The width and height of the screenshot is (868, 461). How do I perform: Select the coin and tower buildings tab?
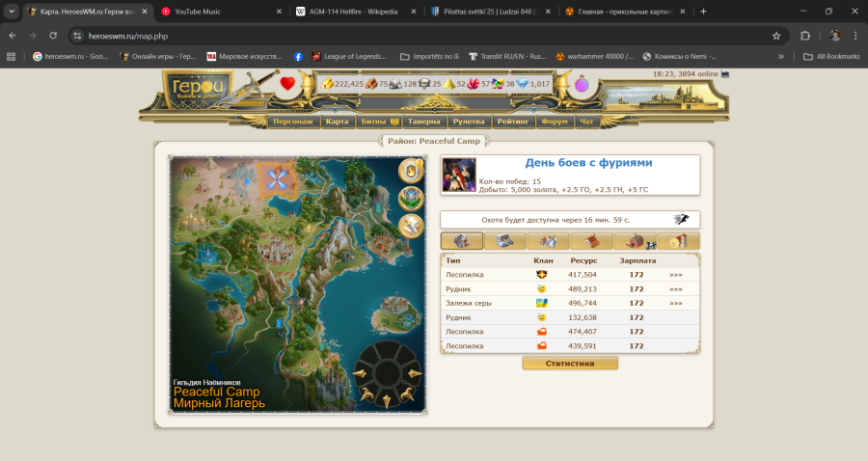[x=678, y=241]
